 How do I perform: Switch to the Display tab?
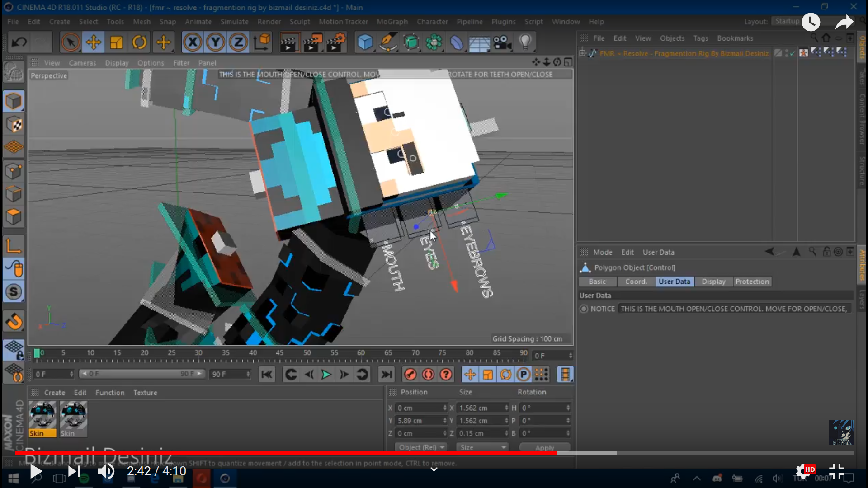point(713,282)
